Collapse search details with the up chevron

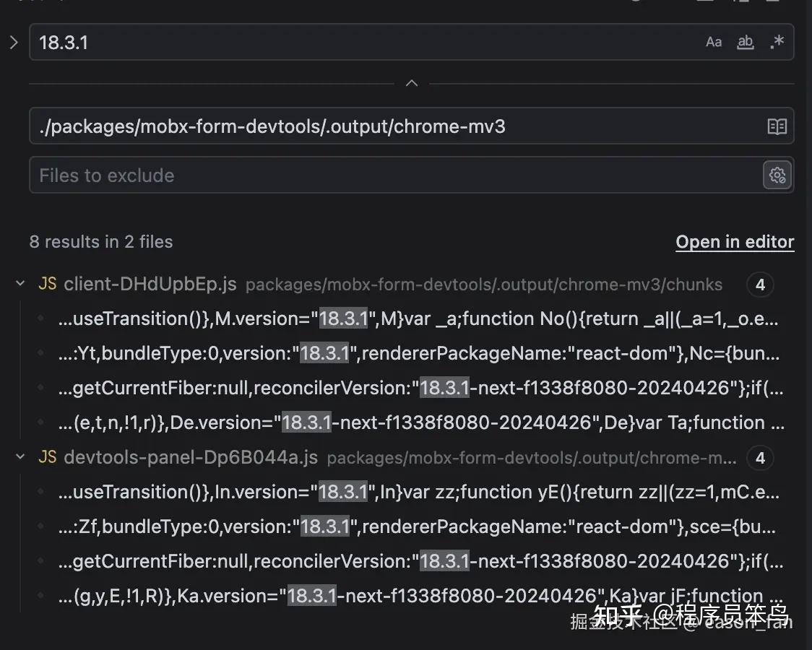tap(412, 83)
